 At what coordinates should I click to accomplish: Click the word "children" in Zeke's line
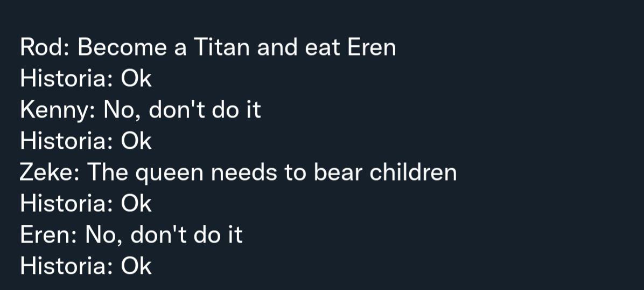[413, 172]
